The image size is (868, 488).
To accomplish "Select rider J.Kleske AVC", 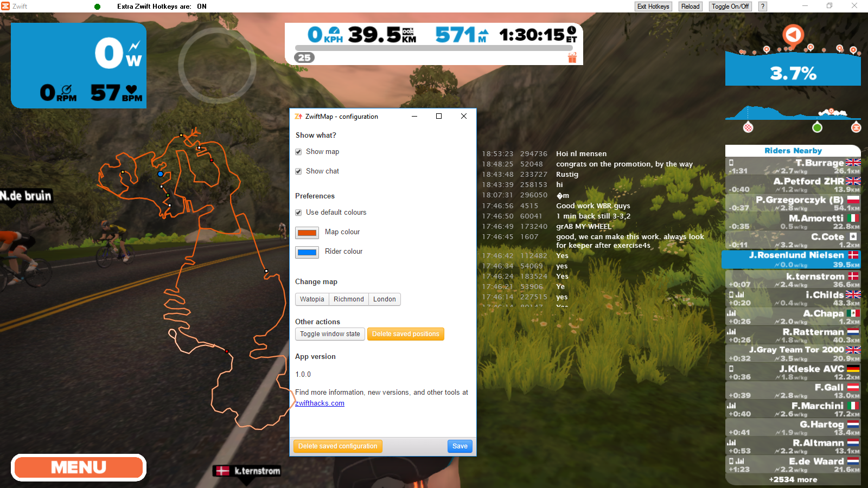I will click(x=793, y=372).
